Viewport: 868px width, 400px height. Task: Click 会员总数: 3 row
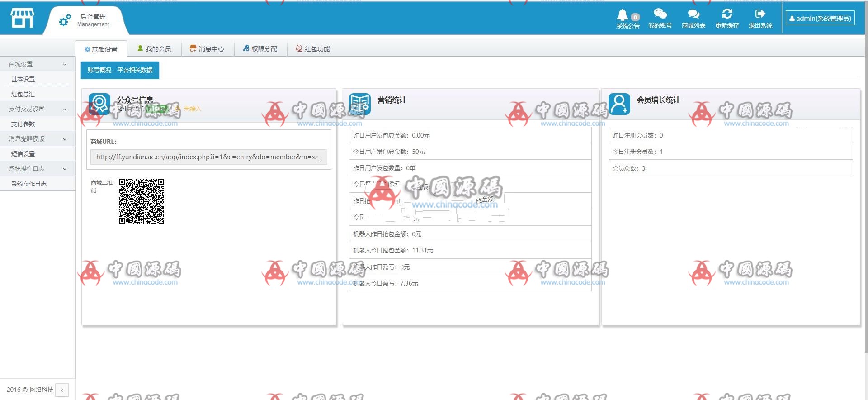731,168
